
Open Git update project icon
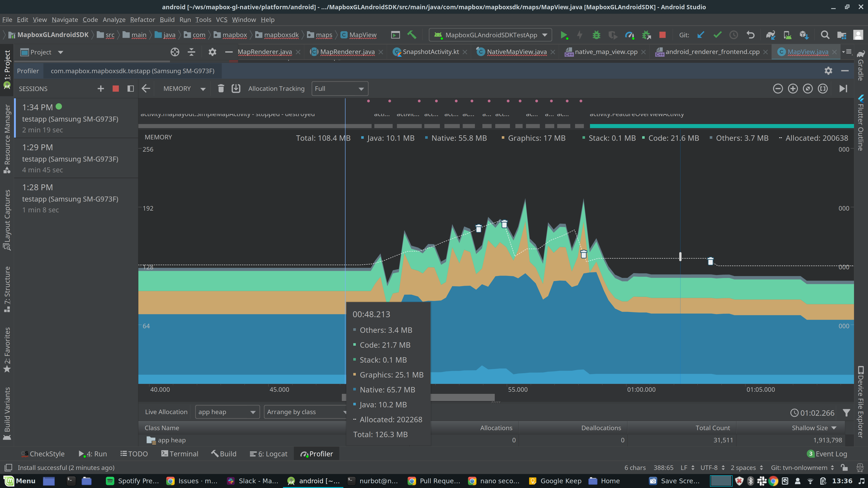[x=701, y=35]
